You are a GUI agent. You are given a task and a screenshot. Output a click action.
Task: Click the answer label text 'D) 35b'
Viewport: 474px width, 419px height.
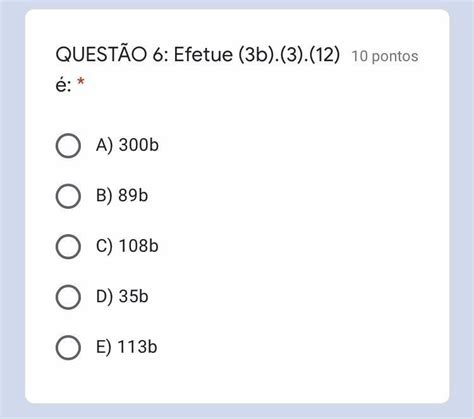122,297
